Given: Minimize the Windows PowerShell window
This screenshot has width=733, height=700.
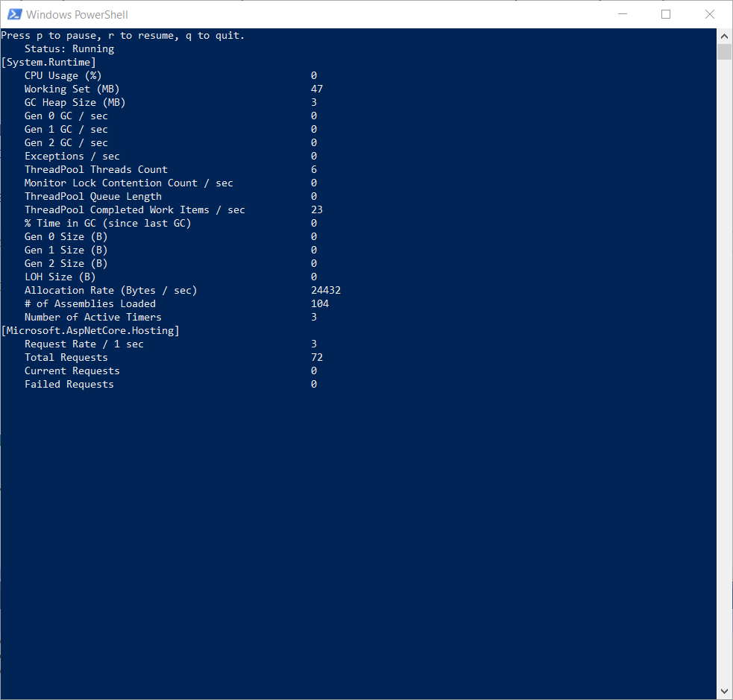Looking at the screenshot, I should (x=623, y=14).
